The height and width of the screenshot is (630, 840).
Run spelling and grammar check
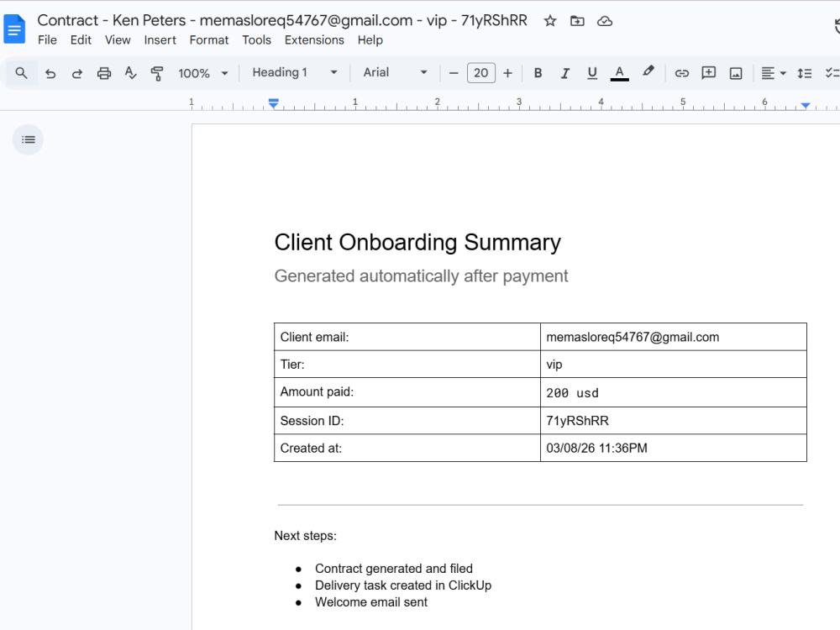(130, 73)
